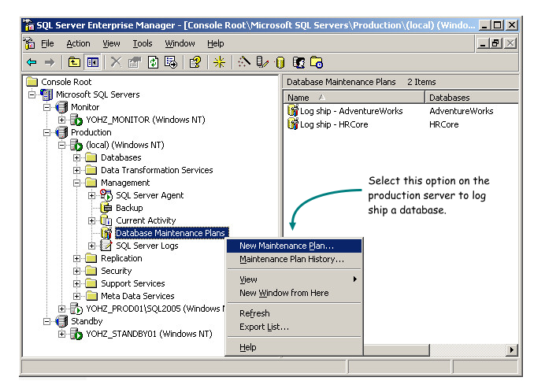Click the New Database cylinder icon
Viewport: 545px width, 392px height.
tap(280, 62)
